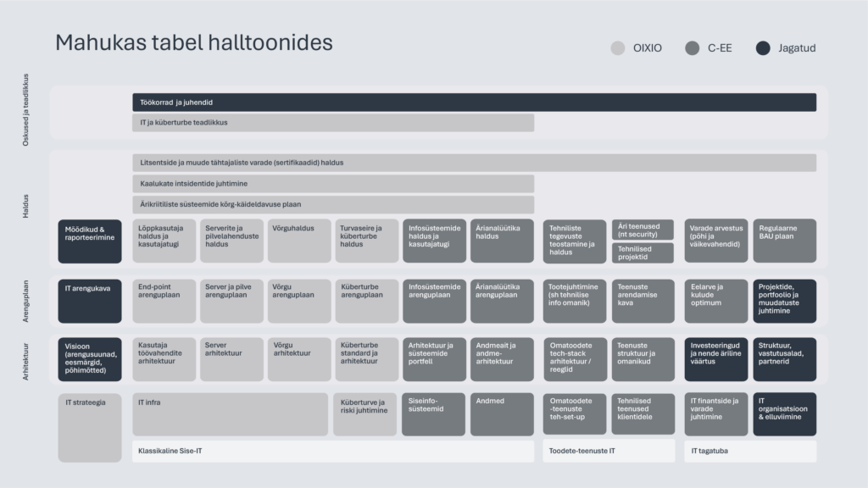Click the Klassikaline Sise-IT label
This screenshot has height=488, width=868.
[x=335, y=452]
